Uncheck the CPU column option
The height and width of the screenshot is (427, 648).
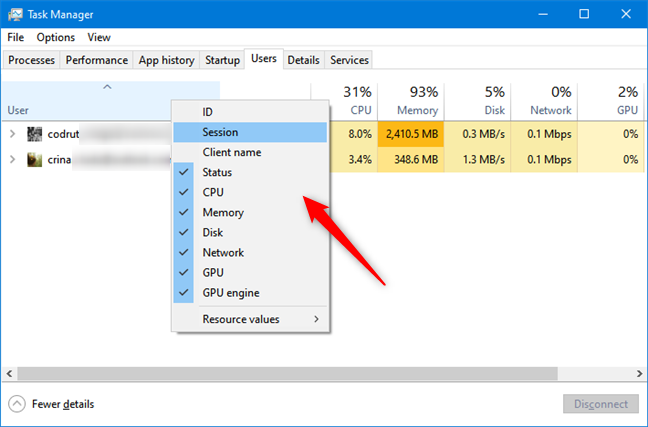(x=250, y=192)
